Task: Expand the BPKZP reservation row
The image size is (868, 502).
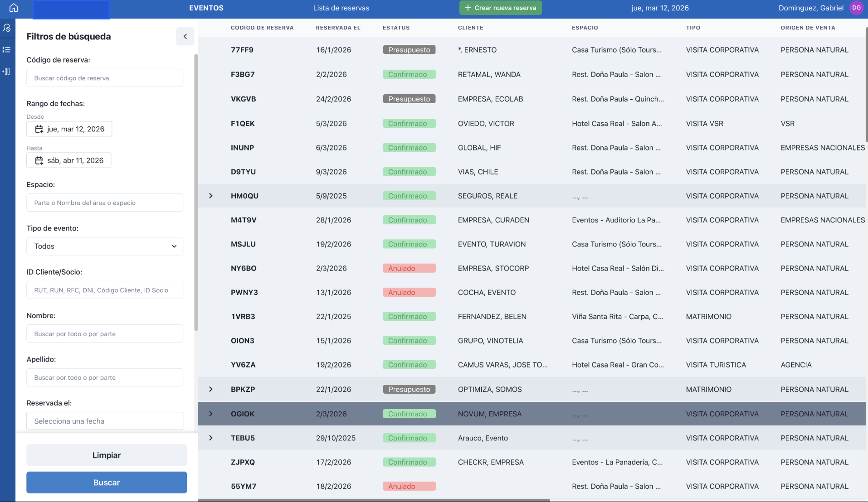Action: tap(211, 389)
